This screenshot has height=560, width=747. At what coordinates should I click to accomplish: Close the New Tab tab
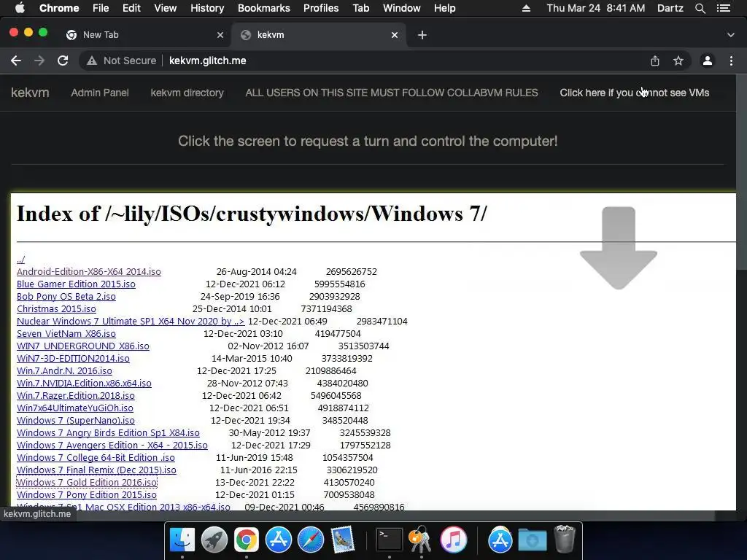tap(220, 35)
